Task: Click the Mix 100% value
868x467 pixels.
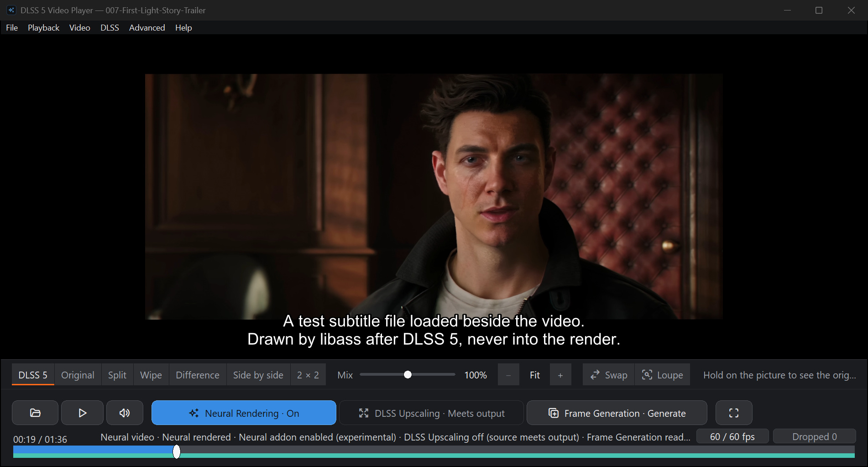Action: point(476,375)
